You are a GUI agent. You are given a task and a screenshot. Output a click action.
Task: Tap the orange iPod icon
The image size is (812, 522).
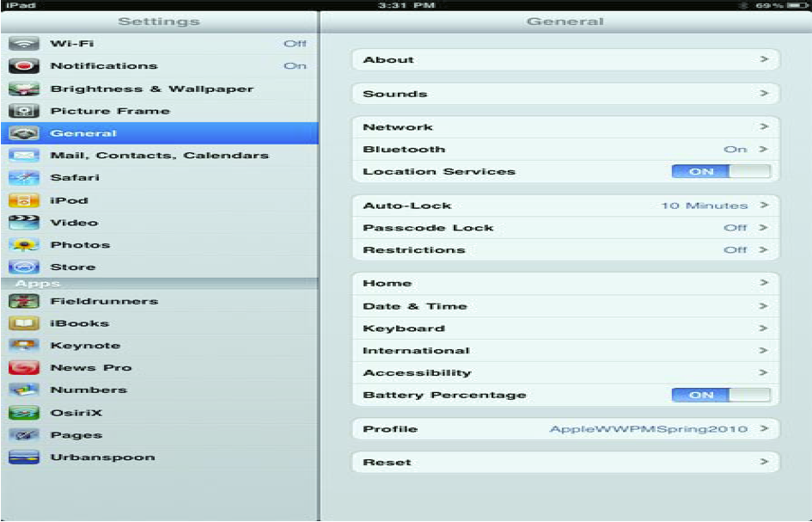click(24, 200)
